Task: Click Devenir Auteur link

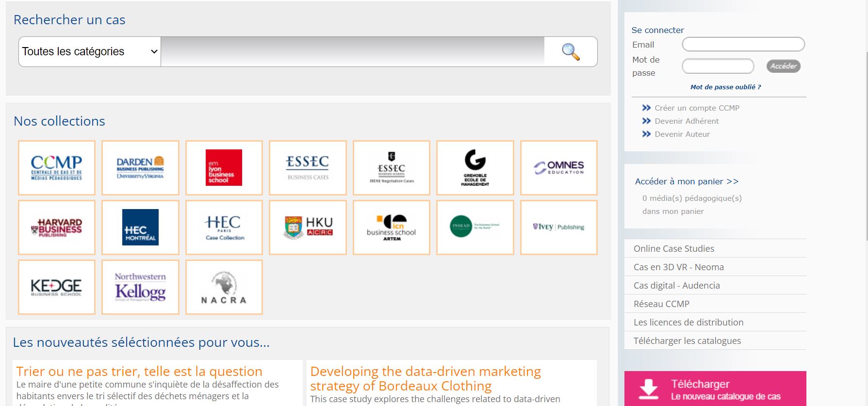Action: coord(682,134)
